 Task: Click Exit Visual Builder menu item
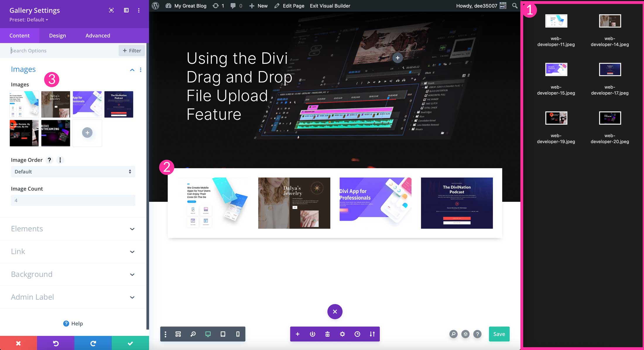click(x=330, y=6)
